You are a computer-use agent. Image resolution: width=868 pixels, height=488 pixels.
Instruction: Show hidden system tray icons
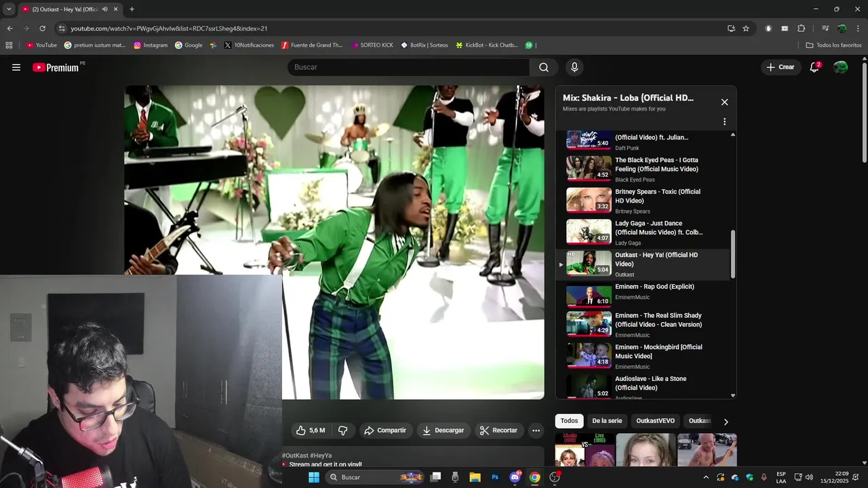pyautogui.click(x=706, y=477)
